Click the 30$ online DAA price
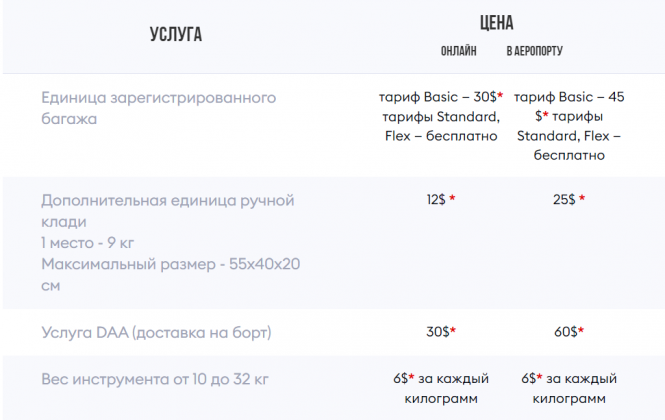The width and height of the screenshot is (665, 420). click(x=436, y=332)
